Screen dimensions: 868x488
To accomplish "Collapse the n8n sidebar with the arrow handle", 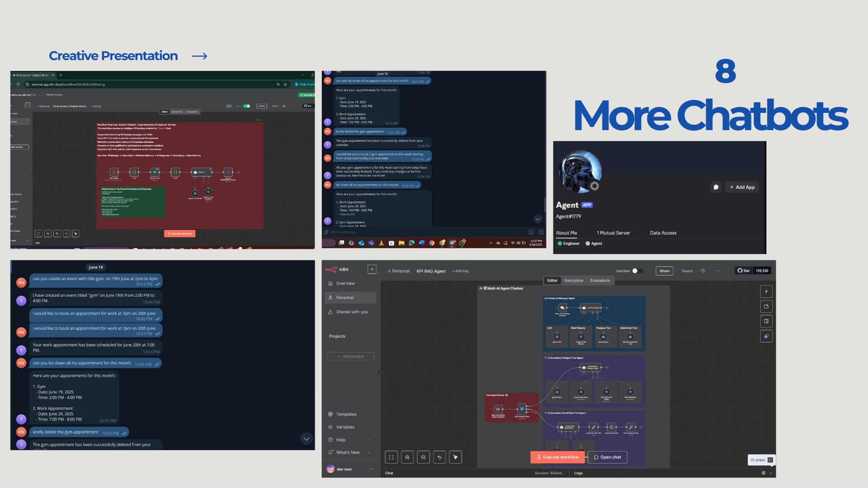I will [x=380, y=373].
